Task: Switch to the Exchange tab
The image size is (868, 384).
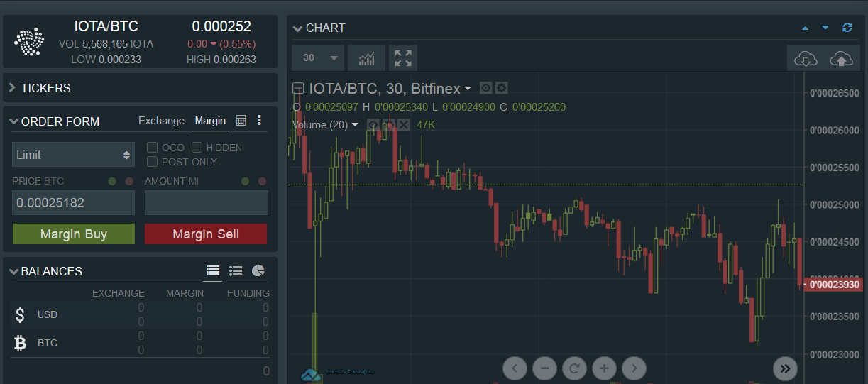Action: 161,121
